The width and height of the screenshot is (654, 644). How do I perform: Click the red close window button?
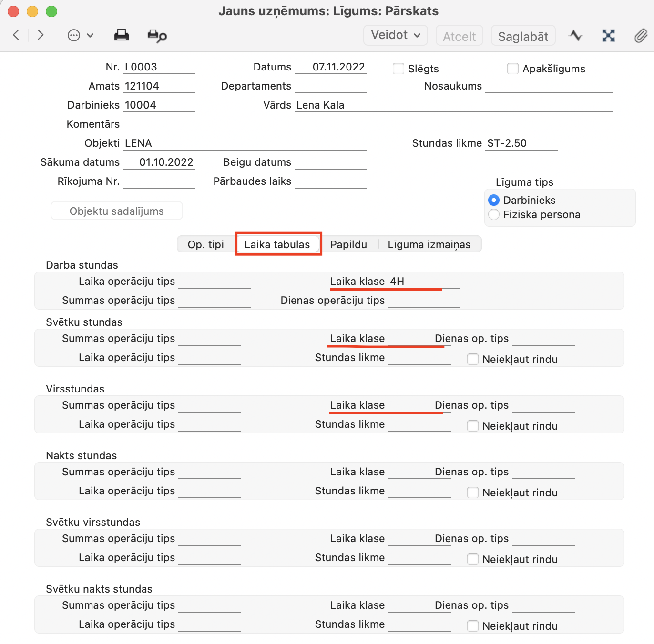[x=13, y=11]
